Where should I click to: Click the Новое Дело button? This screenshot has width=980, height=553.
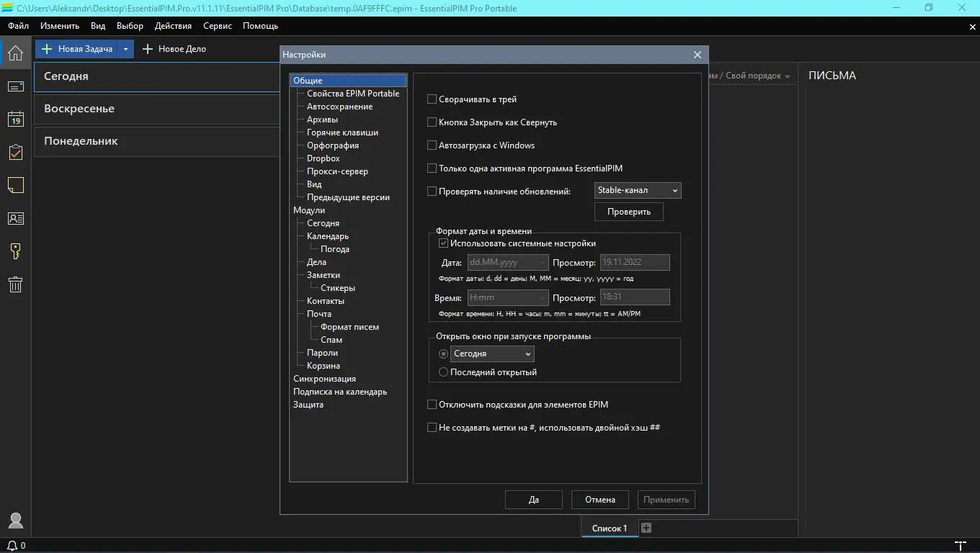[x=174, y=49]
